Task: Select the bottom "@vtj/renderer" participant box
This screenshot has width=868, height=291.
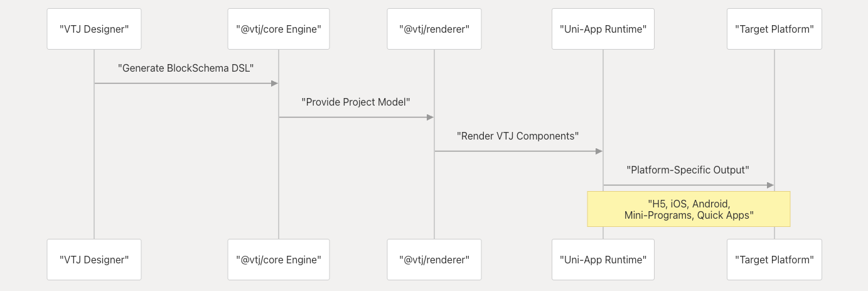Action: (x=434, y=260)
